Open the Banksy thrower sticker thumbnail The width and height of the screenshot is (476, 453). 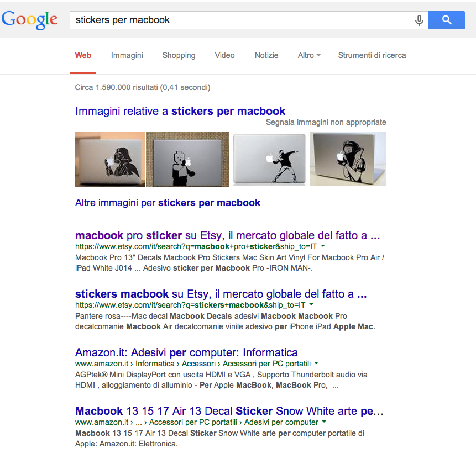(269, 159)
